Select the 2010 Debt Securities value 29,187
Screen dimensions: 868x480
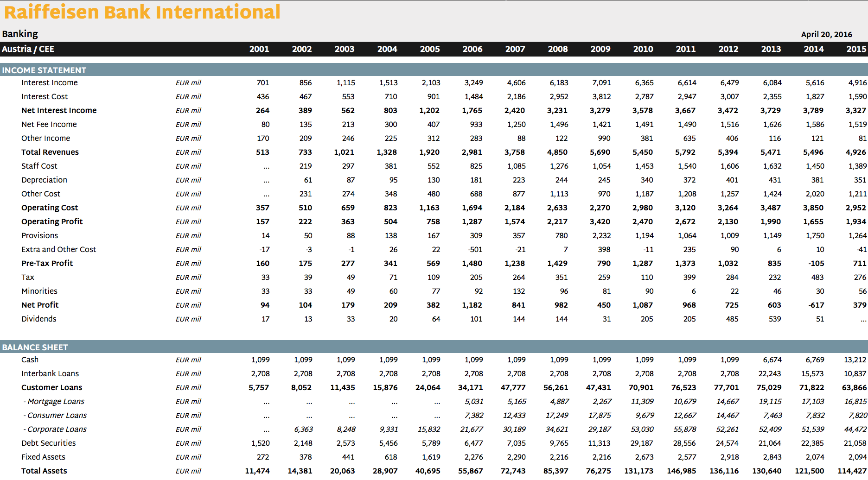(x=642, y=443)
